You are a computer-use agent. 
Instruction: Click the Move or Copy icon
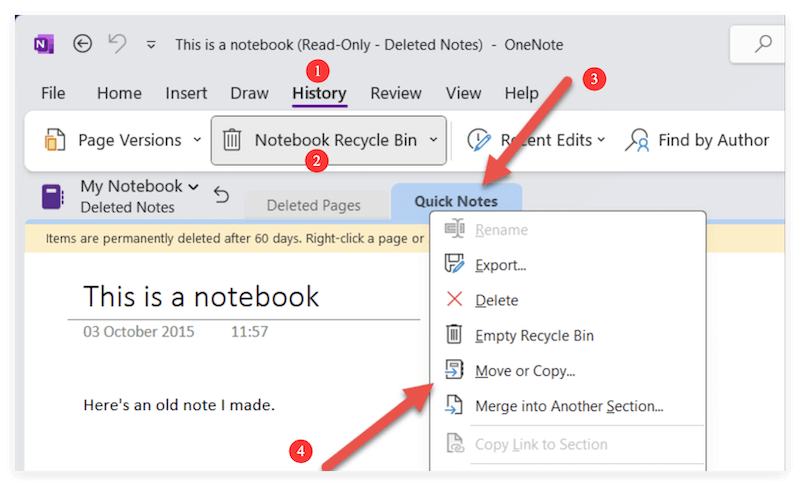point(454,370)
